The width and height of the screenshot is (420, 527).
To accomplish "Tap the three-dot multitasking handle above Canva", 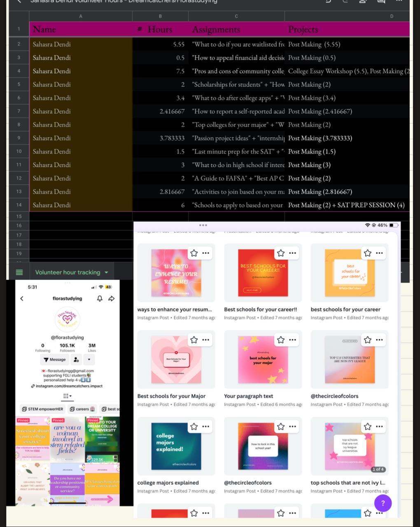I will pos(203,225).
